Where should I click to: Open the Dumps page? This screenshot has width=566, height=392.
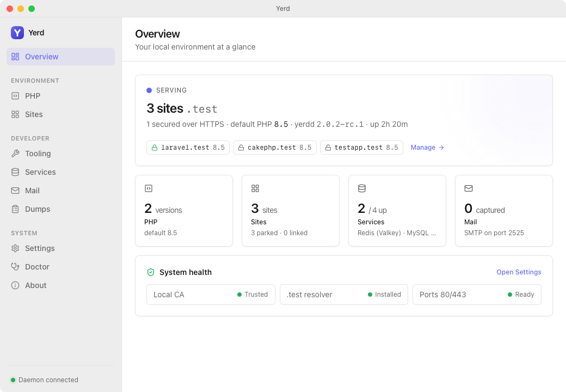click(x=60, y=209)
